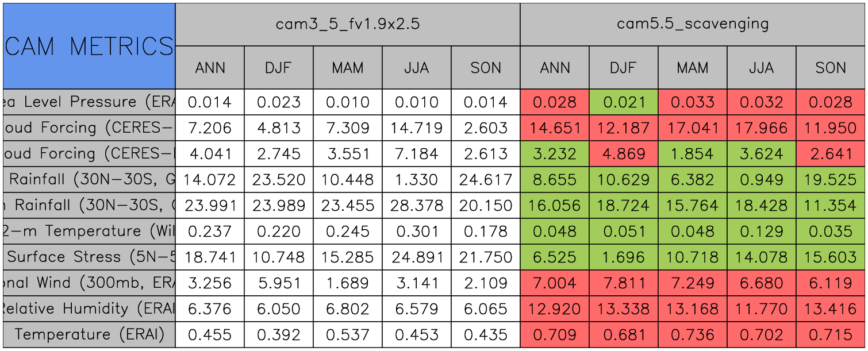The width and height of the screenshot is (868, 351).
Task: Select the red cell showing 13.416
Action: point(830,308)
